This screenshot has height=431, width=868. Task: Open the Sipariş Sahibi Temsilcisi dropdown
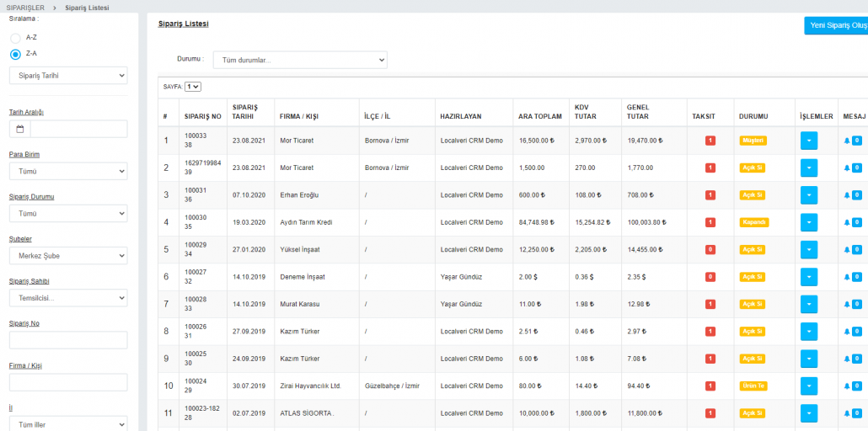coord(68,298)
